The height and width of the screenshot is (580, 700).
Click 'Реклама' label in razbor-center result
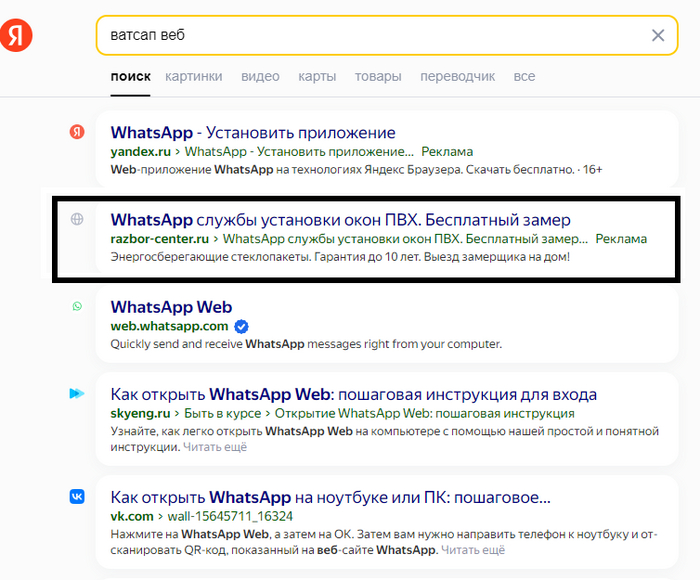click(621, 239)
